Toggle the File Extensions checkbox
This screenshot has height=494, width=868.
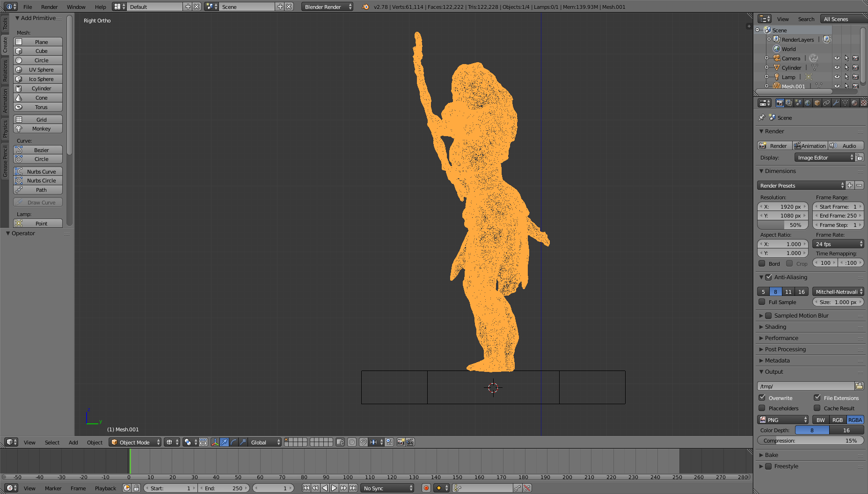[817, 398]
